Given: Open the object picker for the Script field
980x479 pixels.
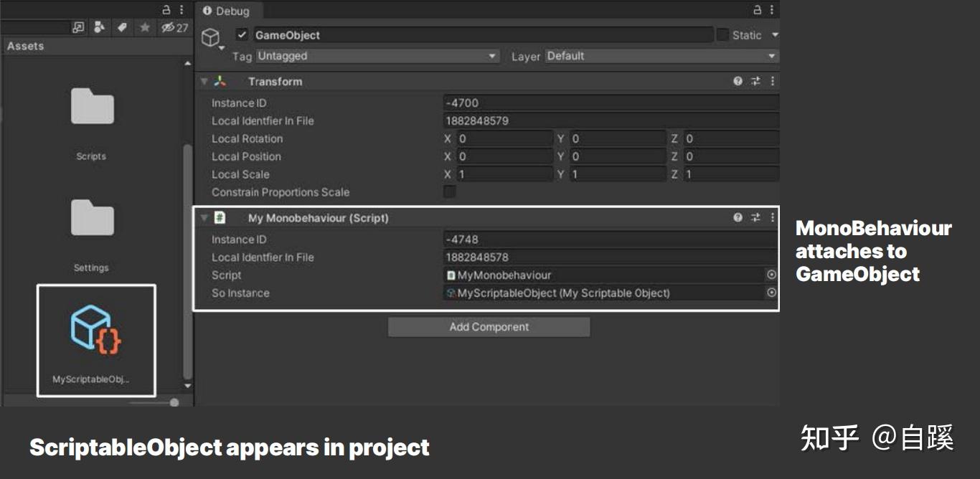Looking at the screenshot, I should [x=772, y=275].
